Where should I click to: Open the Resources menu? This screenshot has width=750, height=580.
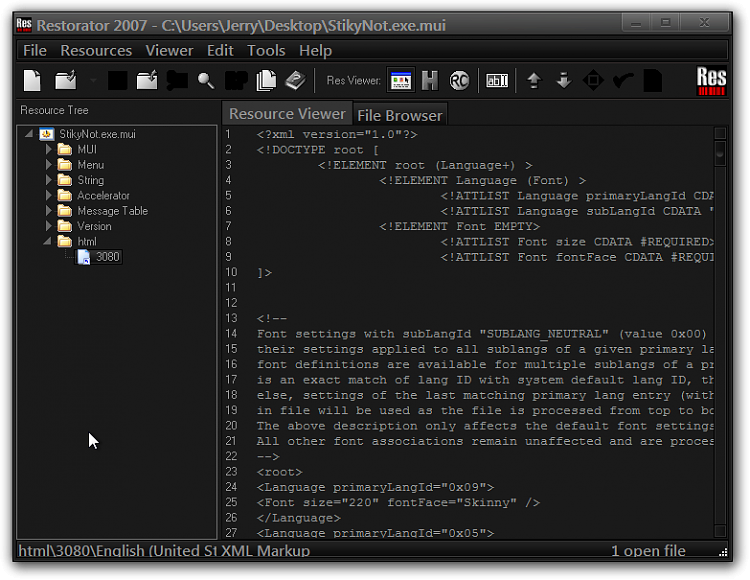(x=96, y=50)
